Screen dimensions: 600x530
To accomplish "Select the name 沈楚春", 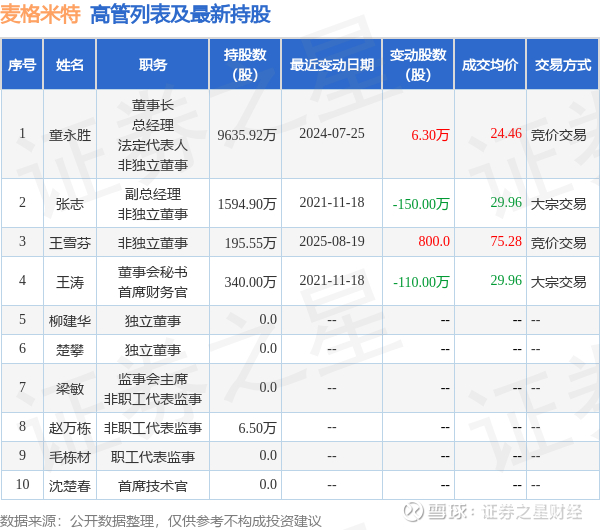I will click(x=70, y=486).
